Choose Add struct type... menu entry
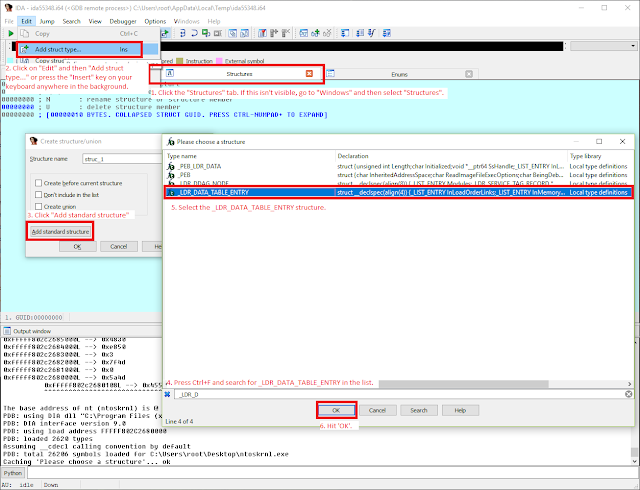 88,49
